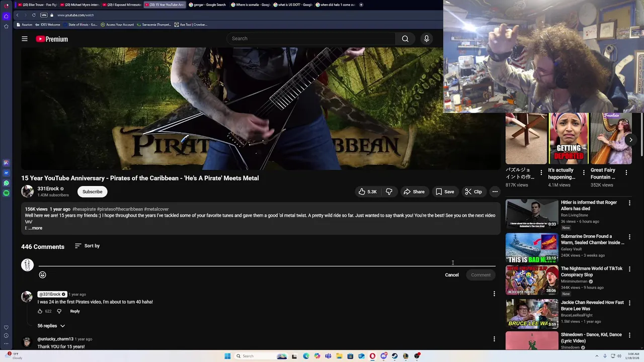Click the search magnifier button
Image resolution: width=644 pixels, height=362 pixels.
point(405,39)
